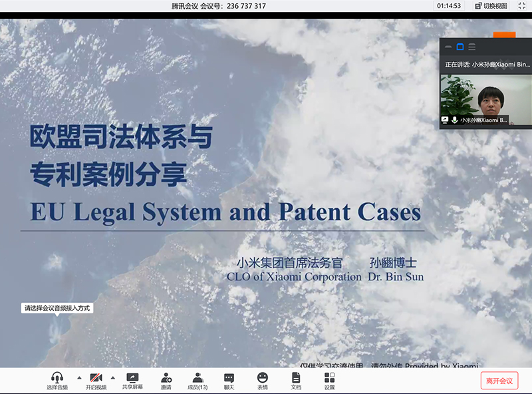Viewport: 532px width, 394px height.
Task: Click the screen-share indicator on the speaker's video
Action: pyautogui.click(x=445, y=120)
